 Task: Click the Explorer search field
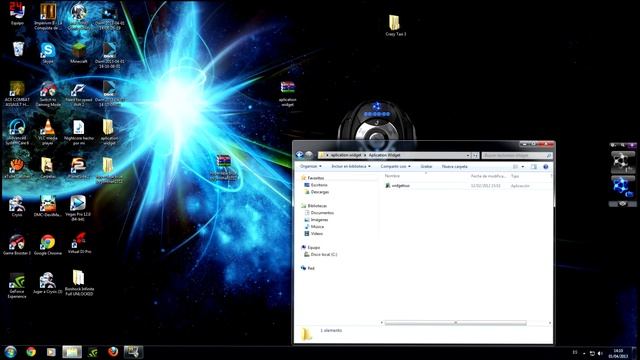(517, 156)
